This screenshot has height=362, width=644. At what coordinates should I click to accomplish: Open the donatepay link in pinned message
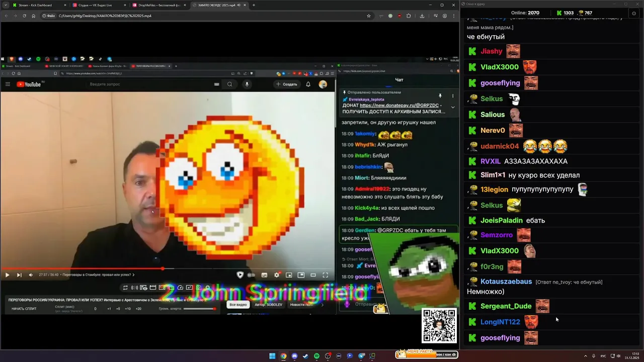pos(399,105)
